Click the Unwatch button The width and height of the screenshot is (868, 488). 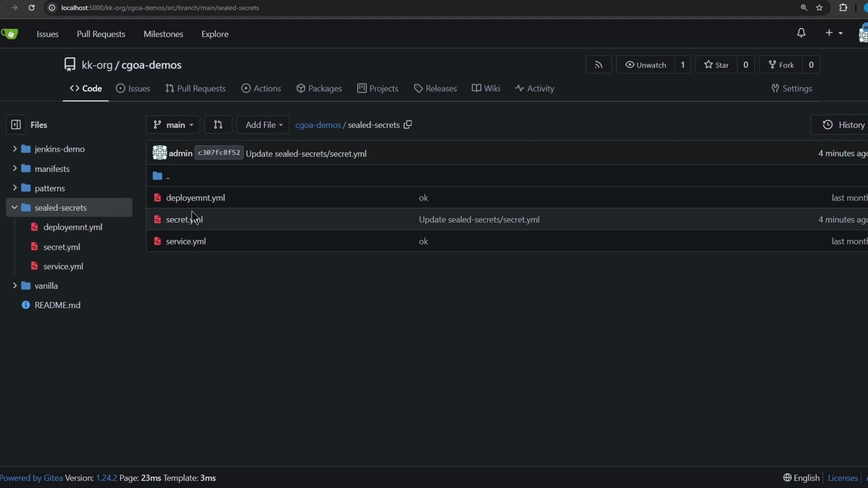pyautogui.click(x=646, y=65)
